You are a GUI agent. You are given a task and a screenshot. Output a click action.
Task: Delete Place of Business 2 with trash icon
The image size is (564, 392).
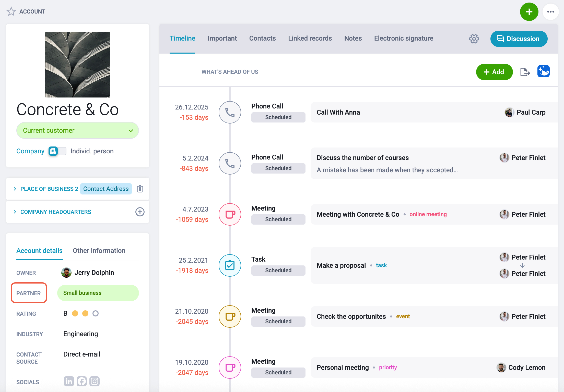point(140,189)
